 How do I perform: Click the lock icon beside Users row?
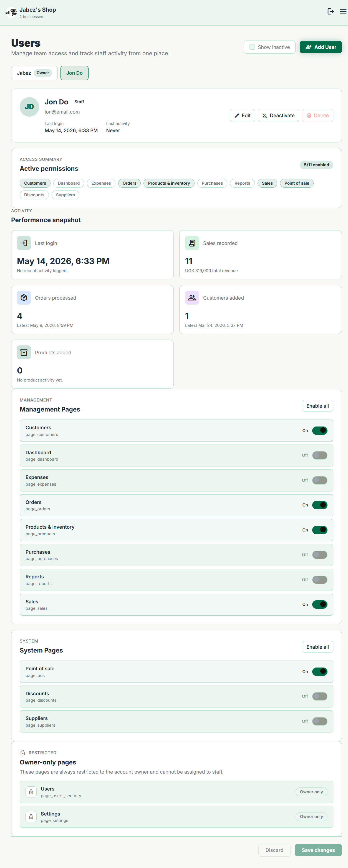click(x=31, y=792)
